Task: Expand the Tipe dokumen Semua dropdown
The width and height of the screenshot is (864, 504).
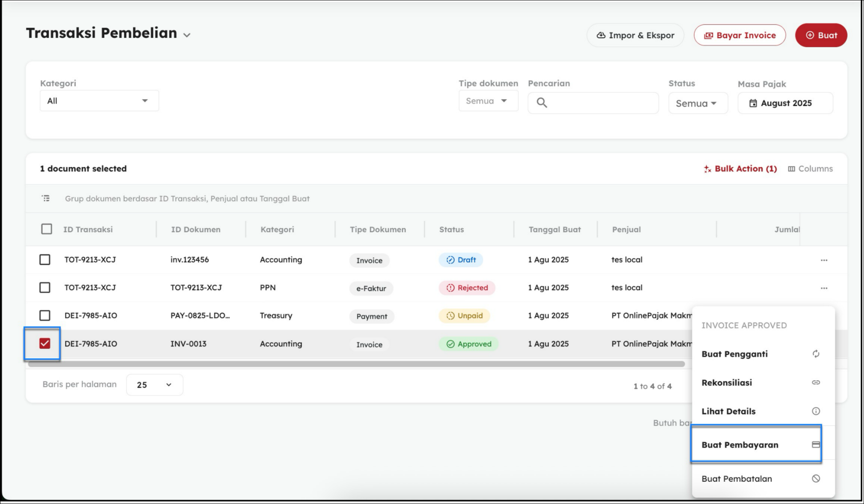Action: (x=488, y=101)
